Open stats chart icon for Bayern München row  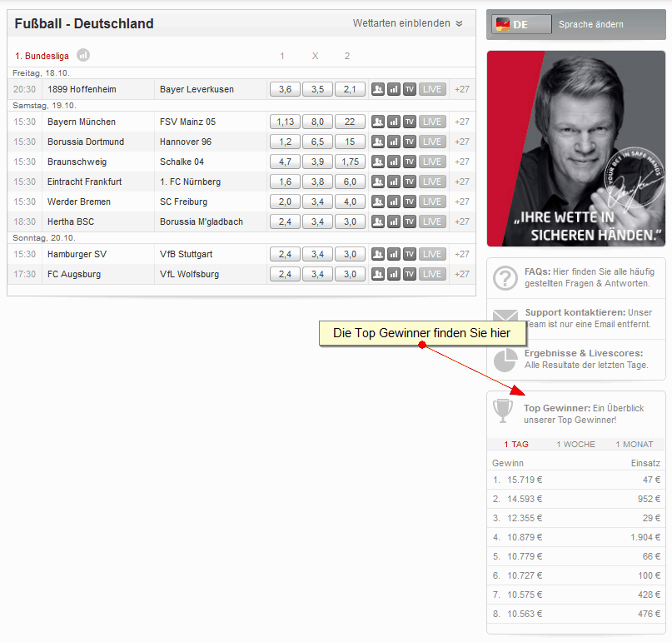pyautogui.click(x=393, y=122)
